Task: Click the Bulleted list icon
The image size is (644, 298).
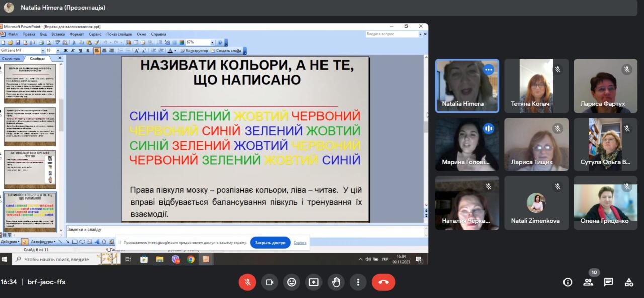Action: point(128,51)
